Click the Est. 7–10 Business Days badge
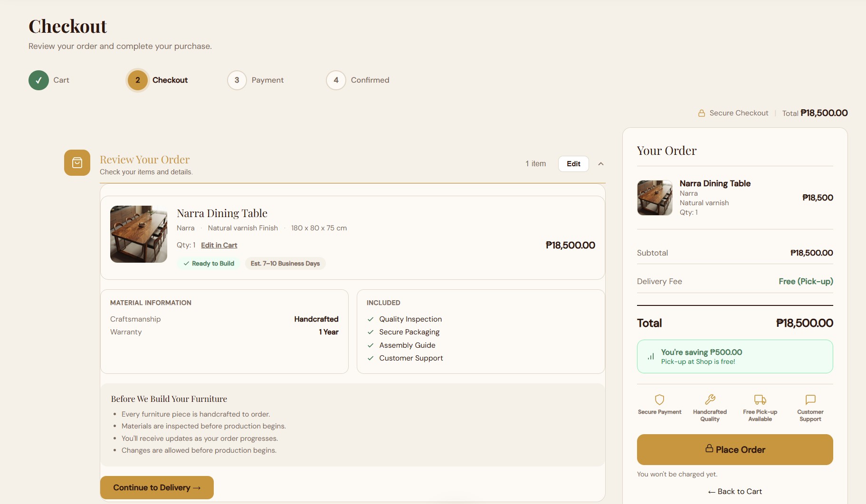The image size is (866, 504). pyautogui.click(x=285, y=264)
